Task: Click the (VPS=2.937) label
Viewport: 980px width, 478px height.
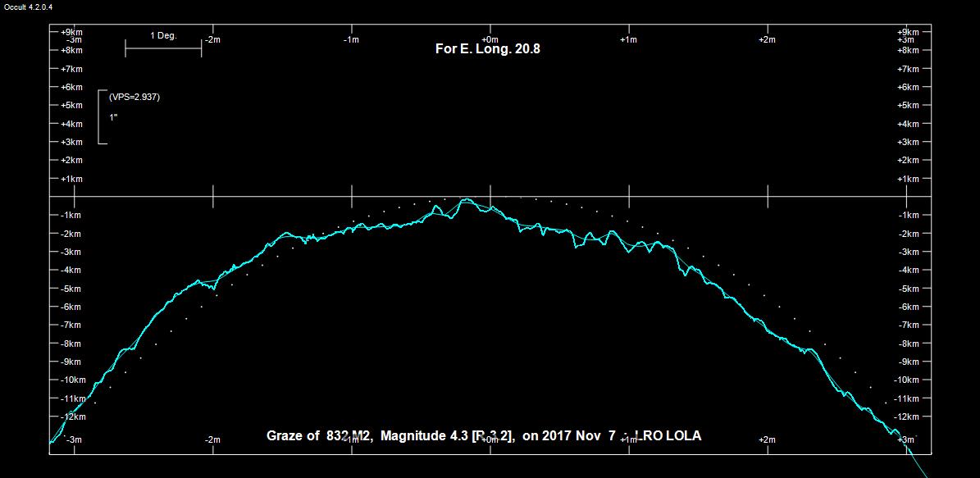Action: pyautogui.click(x=134, y=97)
